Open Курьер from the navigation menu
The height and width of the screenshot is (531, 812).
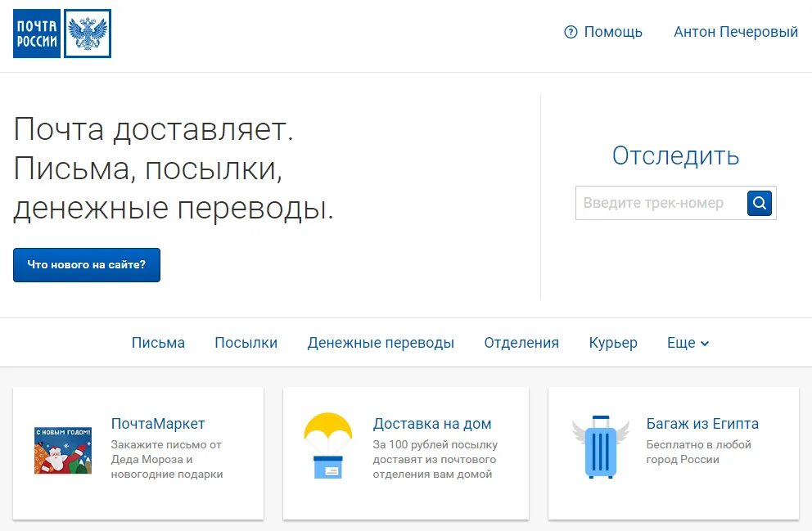613,343
